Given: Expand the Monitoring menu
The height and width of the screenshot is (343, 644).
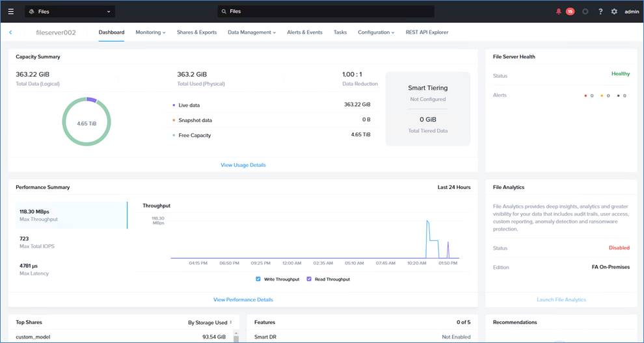Looking at the screenshot, I should tap(150, 32).
